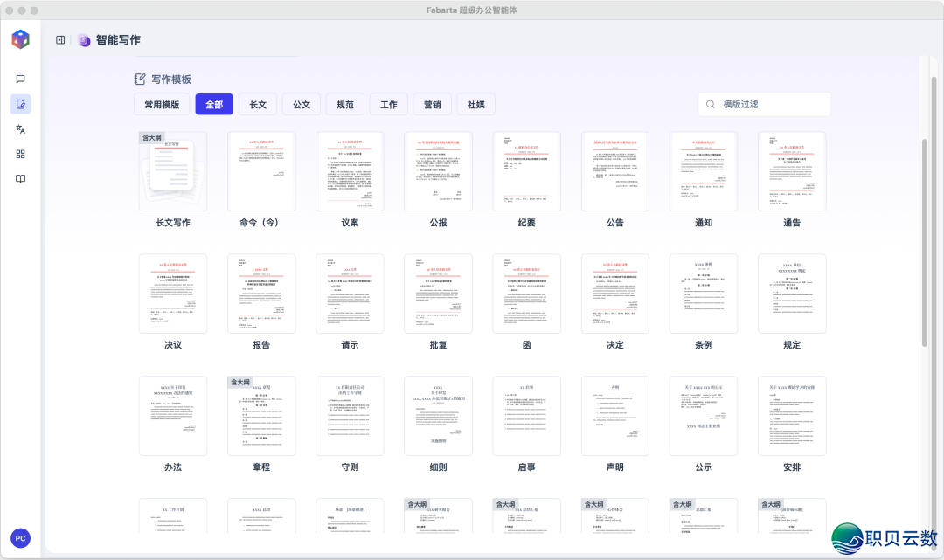The height and width of the screenshot is (560, 944).
Task: Open the 长文写作 template thumbnail
Action: [x=173, y=171]
